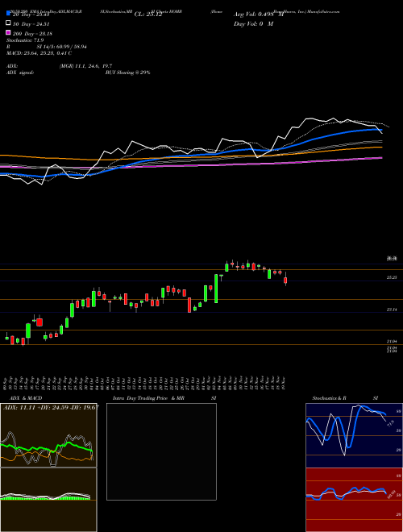403x532 pixels.
Task: Click the 'Avg Vol: 0.498 M' text
Action: point(259,15)
